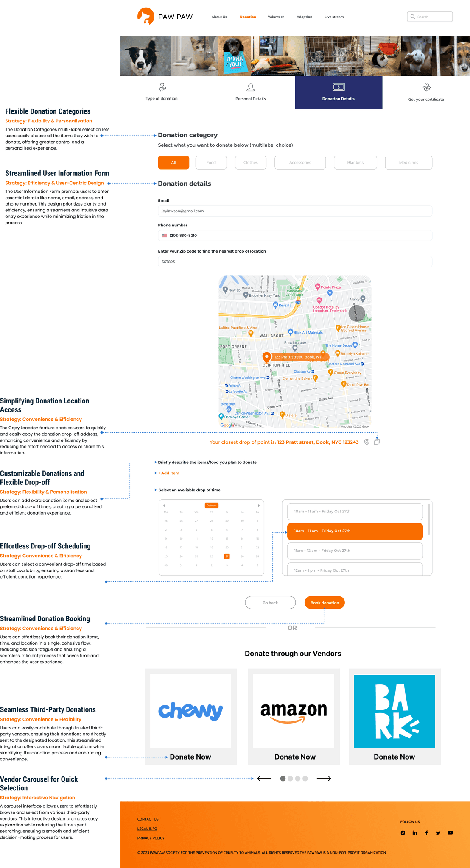Select October 27 in the calendar
This screenshot has width=470, height=868.
click(227, 556)
